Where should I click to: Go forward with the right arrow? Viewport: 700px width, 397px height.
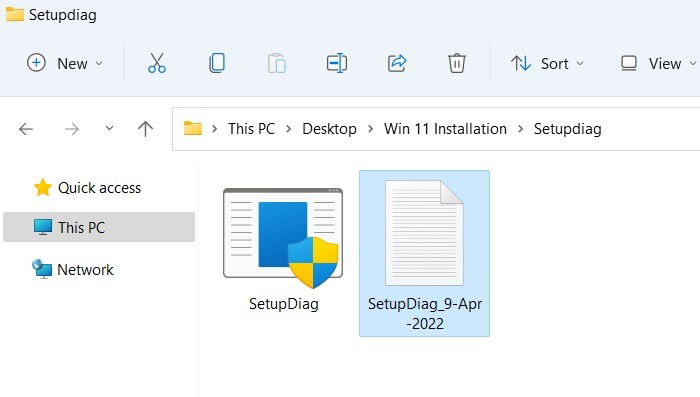coord(71,129)
